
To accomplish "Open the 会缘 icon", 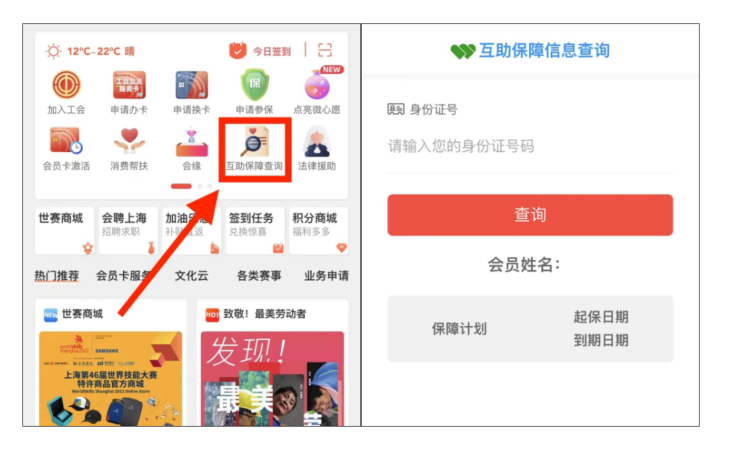I will tap(191, 143).
